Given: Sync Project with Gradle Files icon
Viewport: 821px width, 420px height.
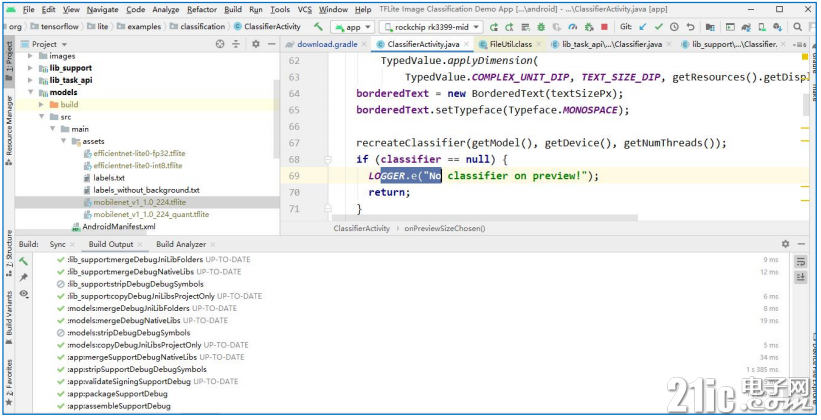Looking at the screenshot, I should pos(746,27).
